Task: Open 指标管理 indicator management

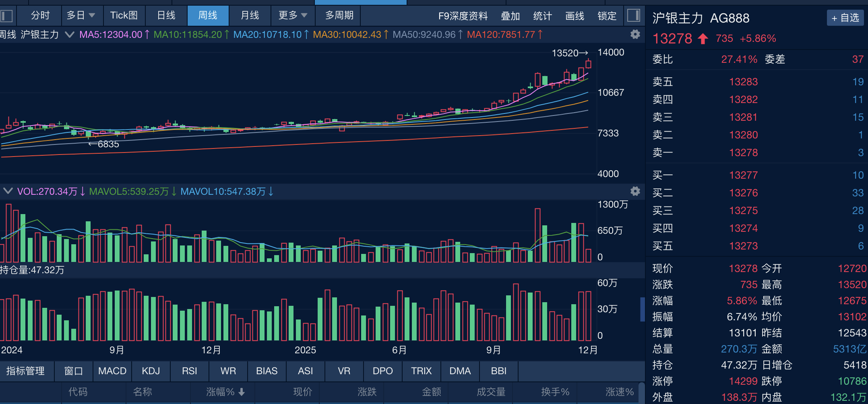Action: tap(27, 371)
